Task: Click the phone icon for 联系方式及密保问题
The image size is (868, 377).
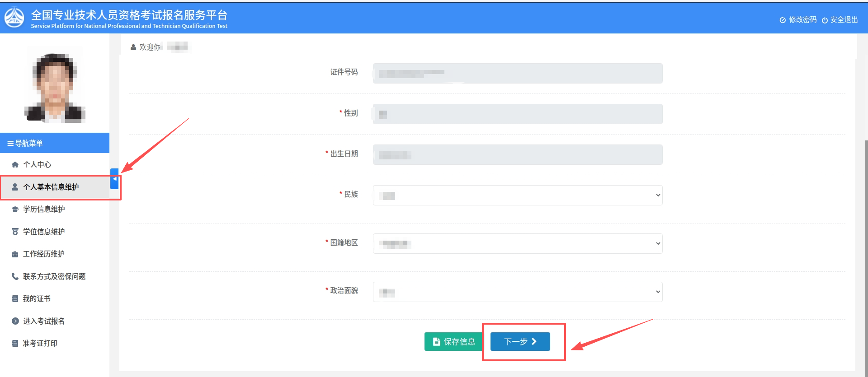Action: tap(15, 276)
